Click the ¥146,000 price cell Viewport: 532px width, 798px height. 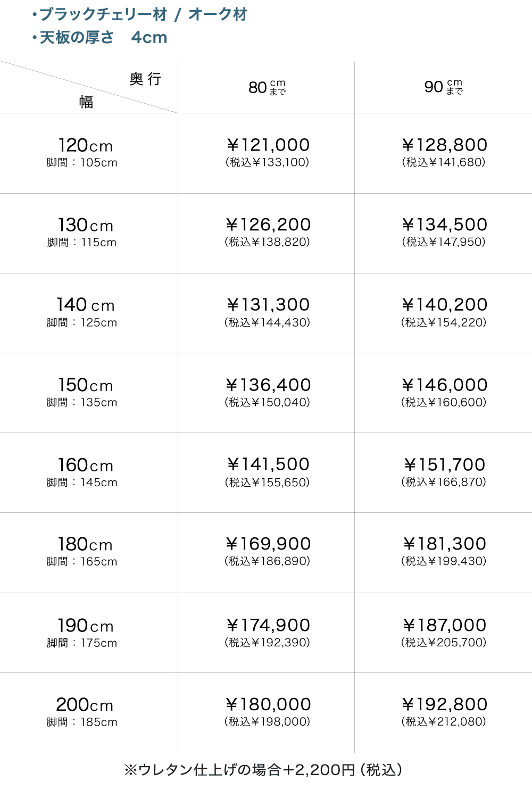[x=444, y=385]
